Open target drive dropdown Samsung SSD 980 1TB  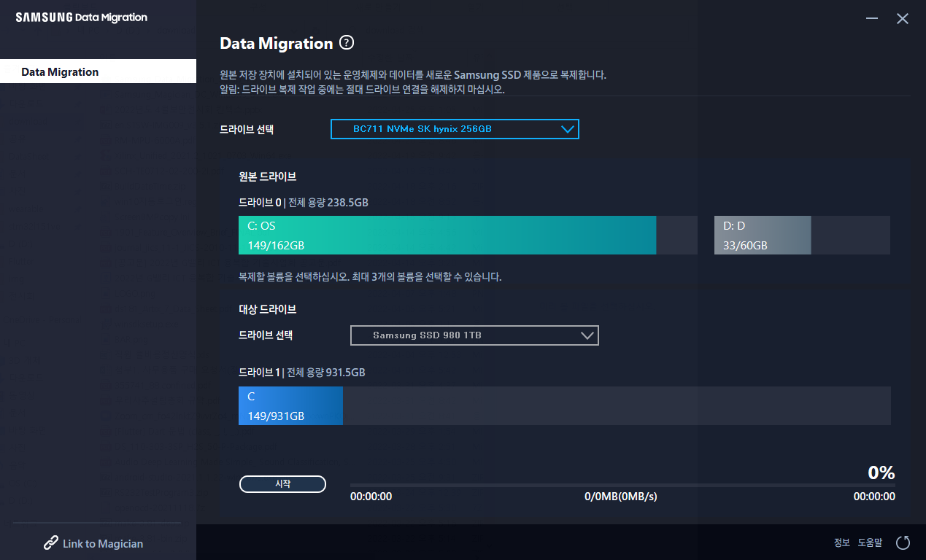tap(474, 335)
